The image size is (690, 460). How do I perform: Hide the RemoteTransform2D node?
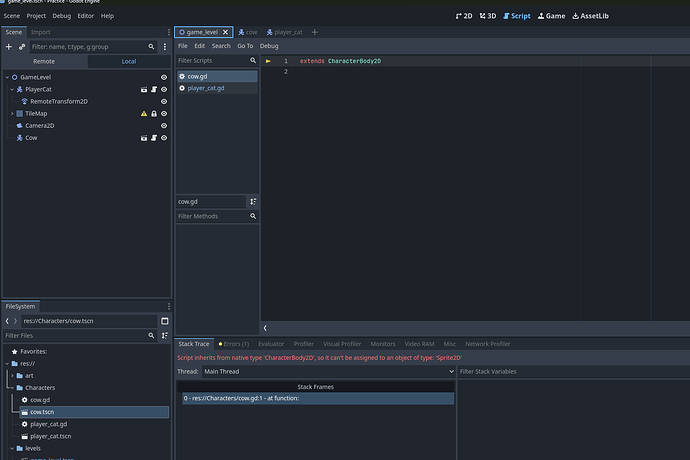point(164,101)
